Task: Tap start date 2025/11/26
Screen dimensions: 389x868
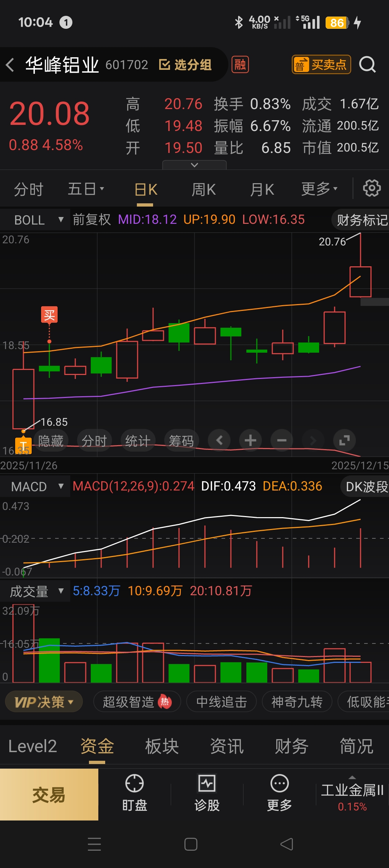Action: pos(29,465)
